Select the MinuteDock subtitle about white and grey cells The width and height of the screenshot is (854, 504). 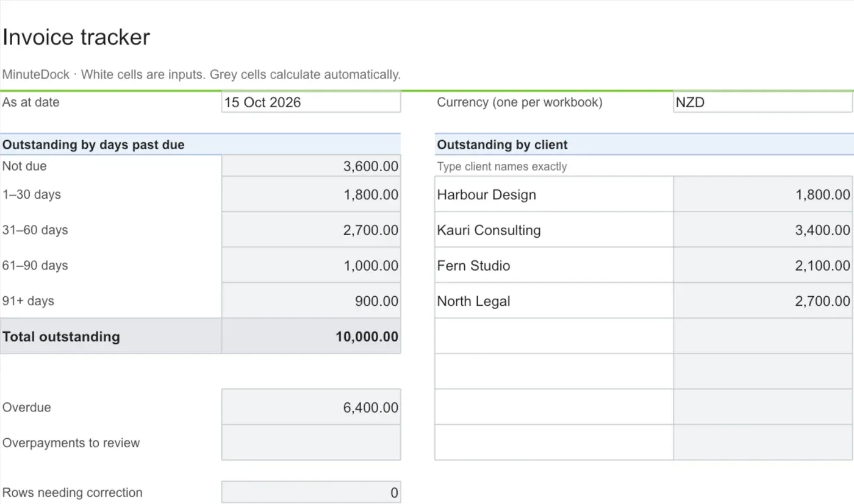point(201,74)
